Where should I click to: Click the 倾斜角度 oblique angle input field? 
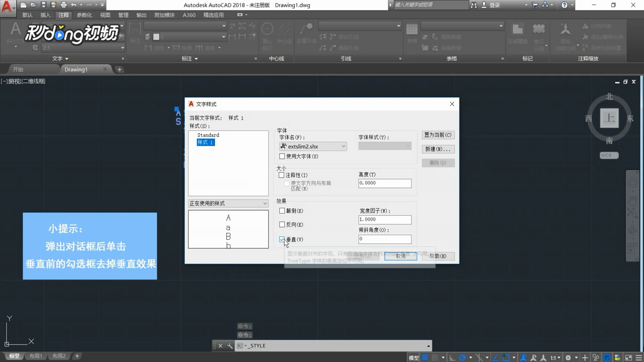pyautogui.click(x=385, y=239)
